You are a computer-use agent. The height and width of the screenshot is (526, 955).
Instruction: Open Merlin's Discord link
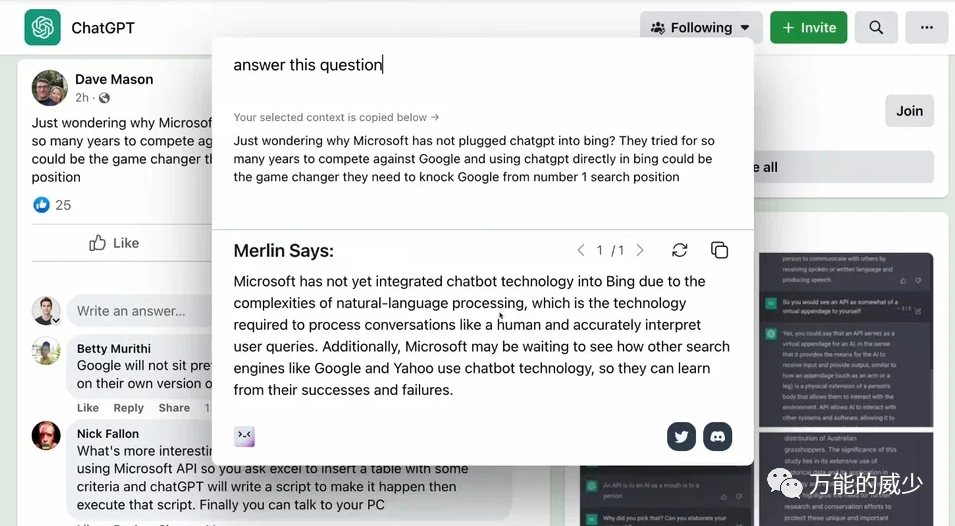tap(718, 436)
